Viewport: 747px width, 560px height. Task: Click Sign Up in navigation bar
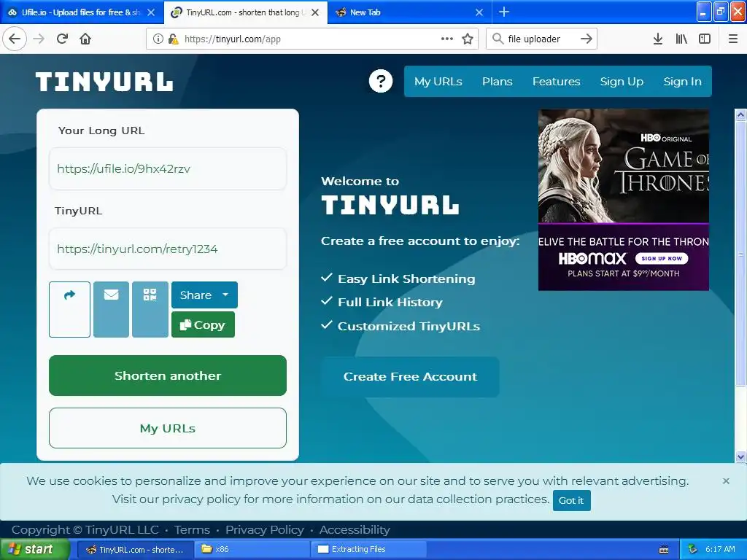pyautogui.click(x=622, y=82)
